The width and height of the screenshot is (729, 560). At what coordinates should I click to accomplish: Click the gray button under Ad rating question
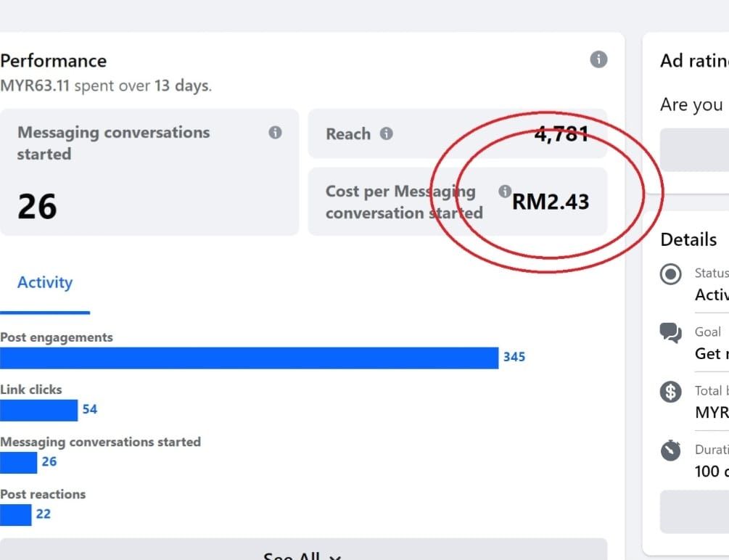click(x=695, y=149)
